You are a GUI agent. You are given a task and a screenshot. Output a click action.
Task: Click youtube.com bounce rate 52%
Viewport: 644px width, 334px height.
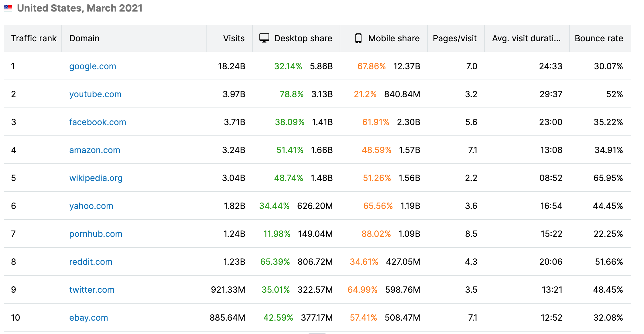[x=615, y=94]
